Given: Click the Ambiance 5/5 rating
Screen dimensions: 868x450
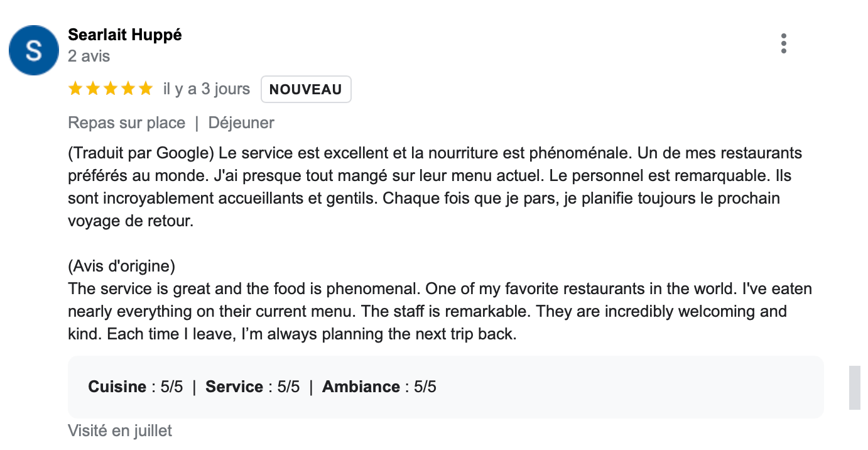Looking at the screenshot, I should tap(379, 387).
